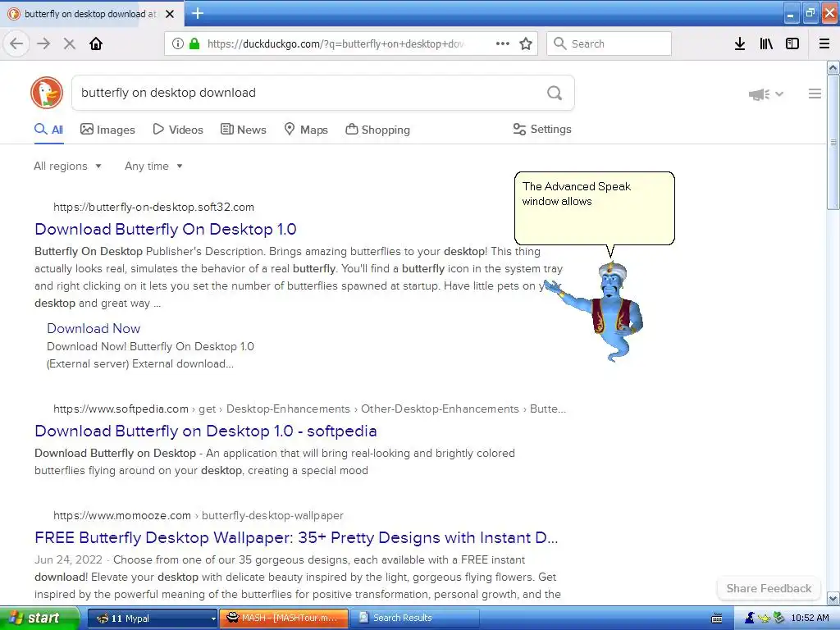
Task: Show site information icon in address bar
Action: point(178,43)
